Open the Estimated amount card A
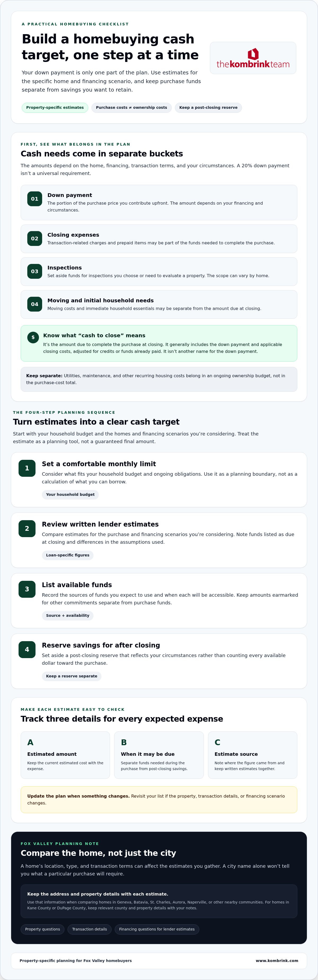318x980 pixels. (x=65, y=755)
